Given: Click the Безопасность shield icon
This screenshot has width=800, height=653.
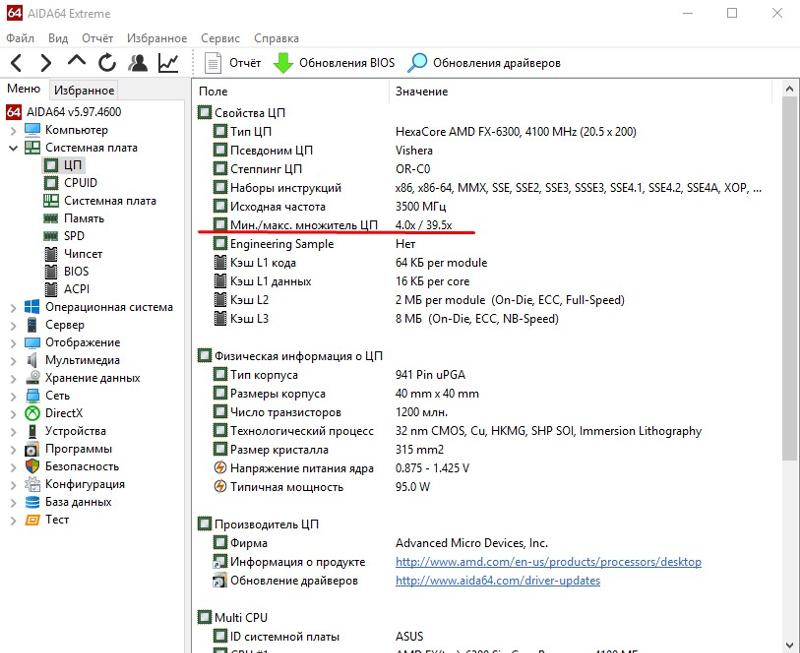Looking at the screenshot, I should 32,466.
